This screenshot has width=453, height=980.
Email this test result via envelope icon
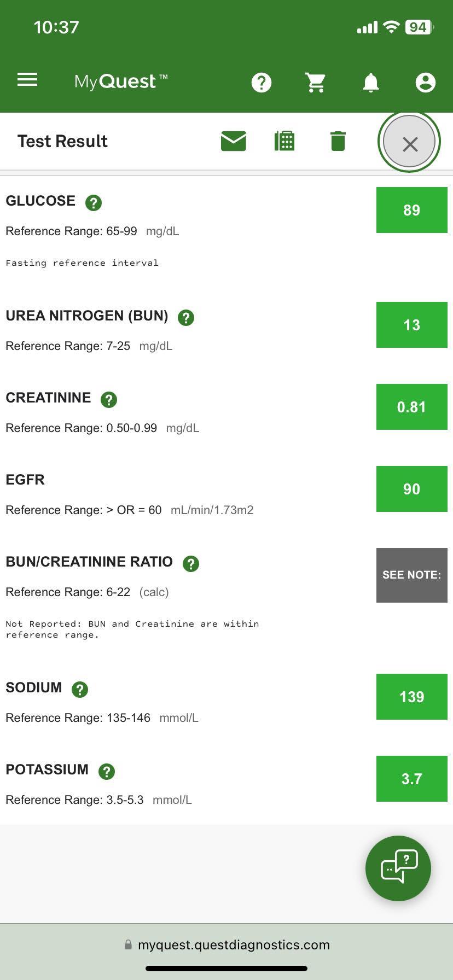click(234, 141)
